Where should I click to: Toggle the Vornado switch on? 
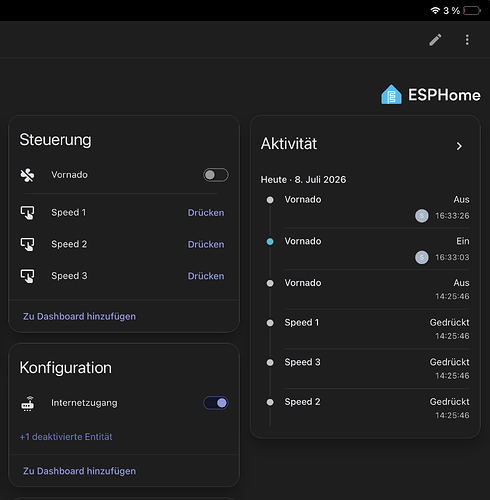[x=216, y=175]
